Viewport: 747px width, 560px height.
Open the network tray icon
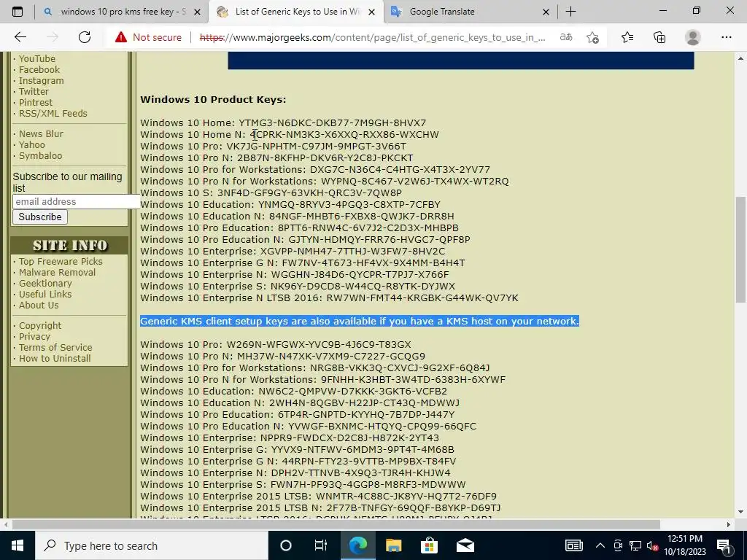635,545
